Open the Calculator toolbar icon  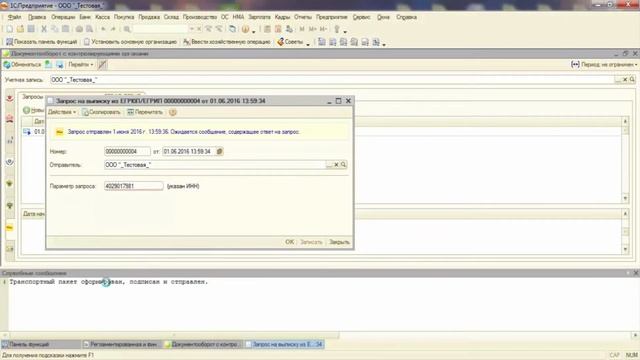[x=267, y=29]
